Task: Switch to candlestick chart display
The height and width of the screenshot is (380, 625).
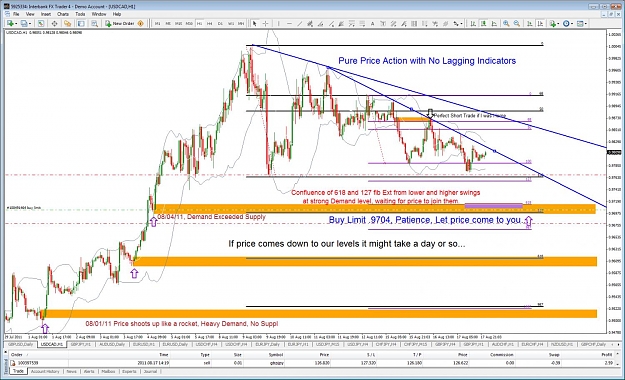Action: click(483, 24)
